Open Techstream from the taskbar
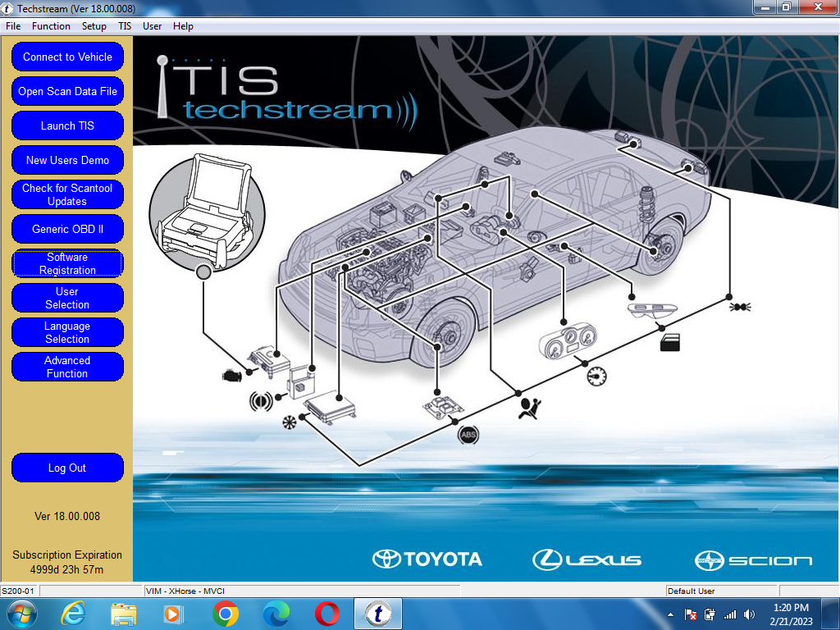Image resolution: width=840 pixels, height=630 pixels. tap(377, 613)
